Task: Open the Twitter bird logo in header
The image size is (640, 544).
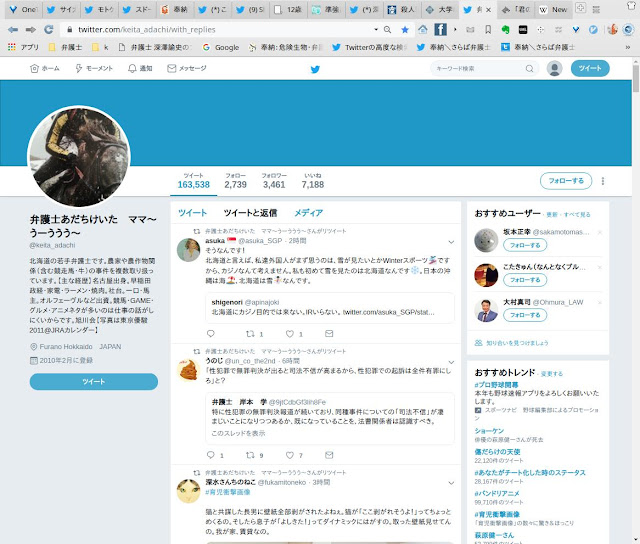Action: pos(315,69)
